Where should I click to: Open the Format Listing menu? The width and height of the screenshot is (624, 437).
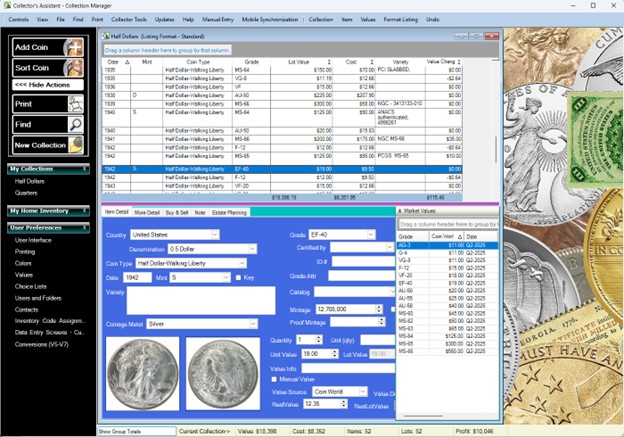[400, 20]
